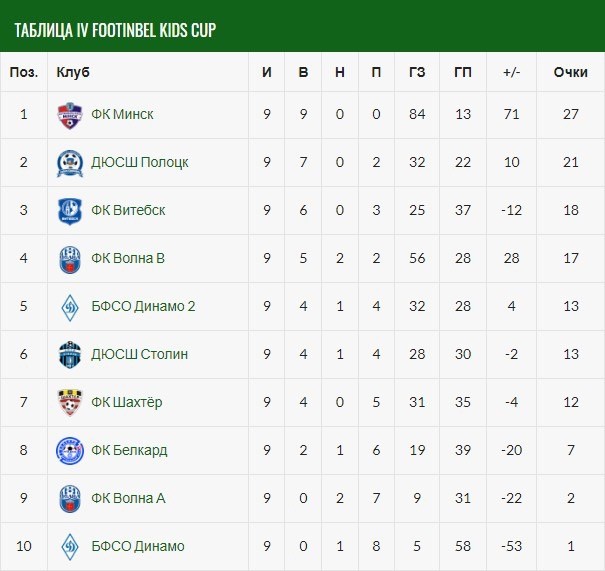The image size is (605, 571).
Task: Click the ФК Шахтёр club logo
Action: pos(69,402)
